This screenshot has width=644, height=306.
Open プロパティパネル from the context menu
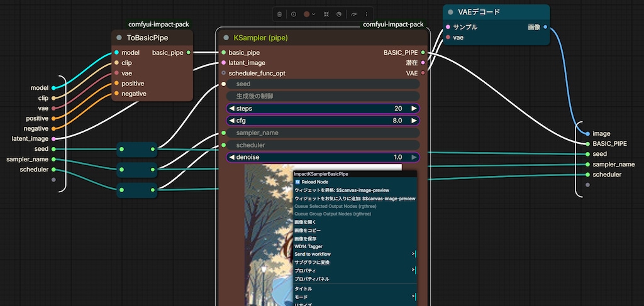coord(355,279)
